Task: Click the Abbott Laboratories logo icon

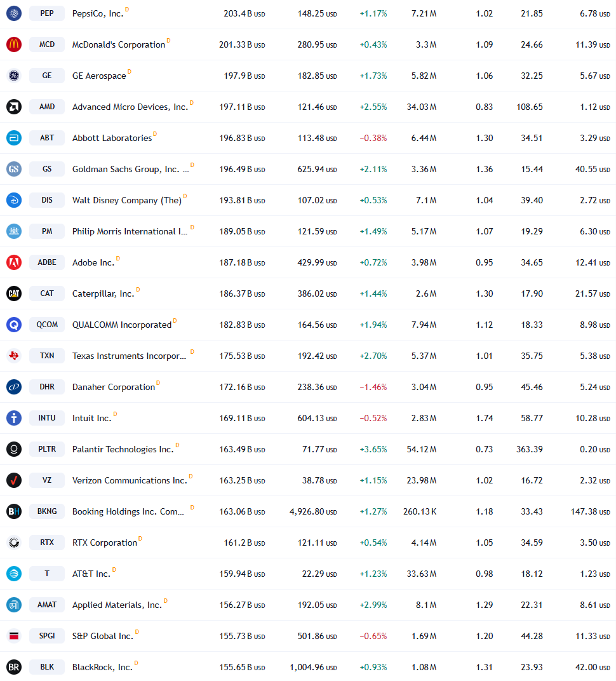Action: [14, 138]
